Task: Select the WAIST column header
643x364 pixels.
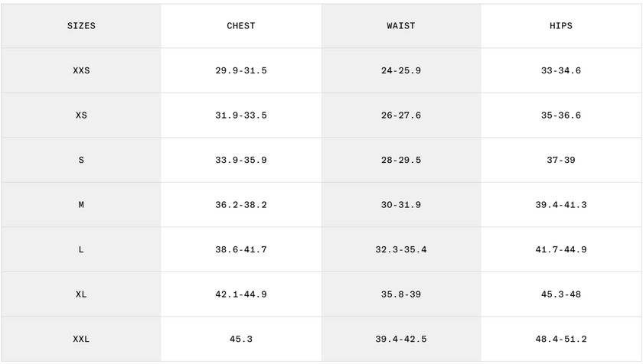Action: [x=401, y=26]
